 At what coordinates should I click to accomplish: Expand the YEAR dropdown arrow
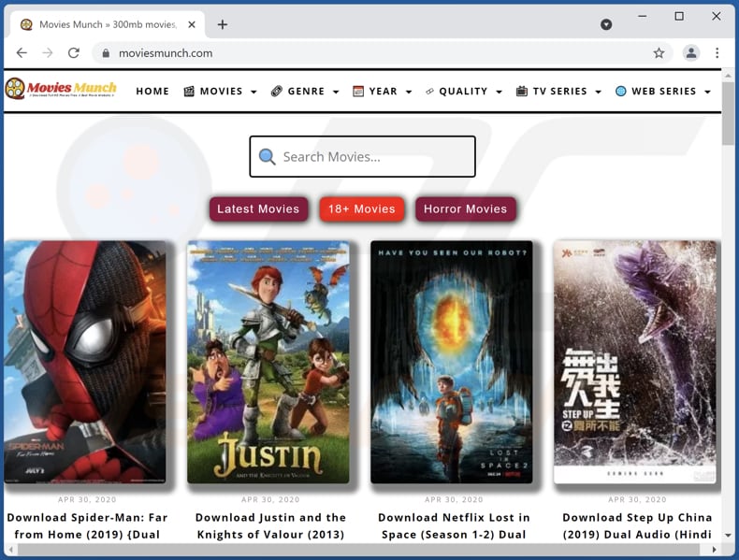[409, 92]
